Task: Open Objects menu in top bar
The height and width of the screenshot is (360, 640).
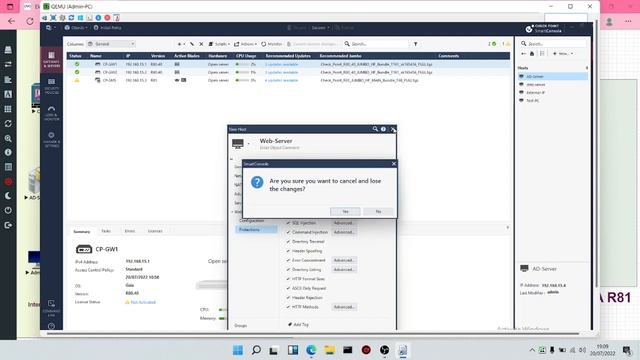Action: coord(76,28)
